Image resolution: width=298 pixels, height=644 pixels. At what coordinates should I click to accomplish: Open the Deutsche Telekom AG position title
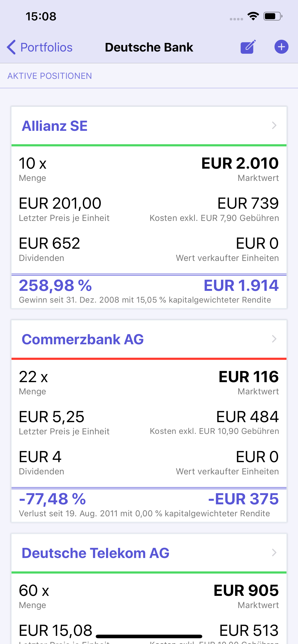(95, 553)
